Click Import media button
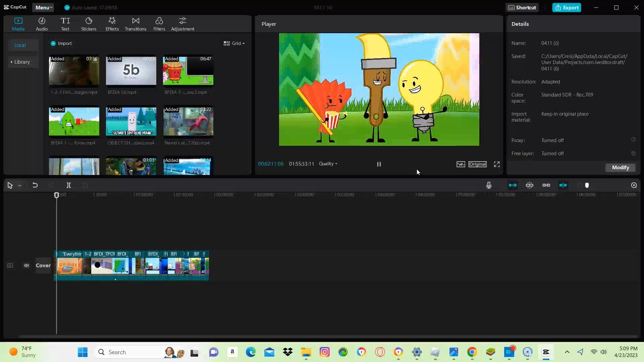This screenshot has height=362, width=644. coord(61,43)
